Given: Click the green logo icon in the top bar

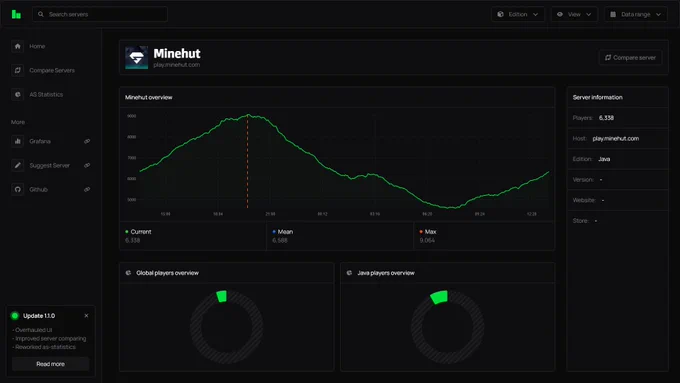Looking at the screenshot, I should [16, 14].
